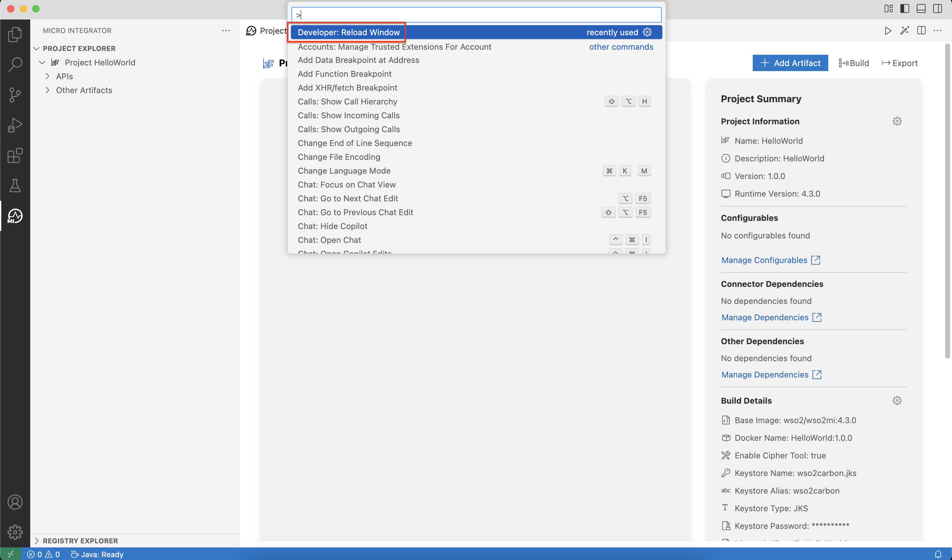Open the Search view icon

(x=15, y=64)
